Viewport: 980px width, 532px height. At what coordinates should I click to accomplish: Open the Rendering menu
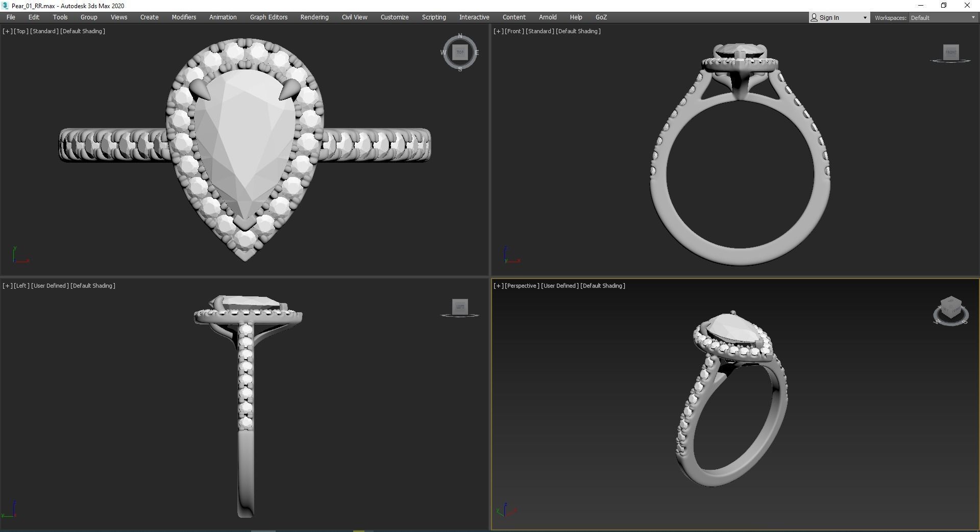(x=314, y=17)
